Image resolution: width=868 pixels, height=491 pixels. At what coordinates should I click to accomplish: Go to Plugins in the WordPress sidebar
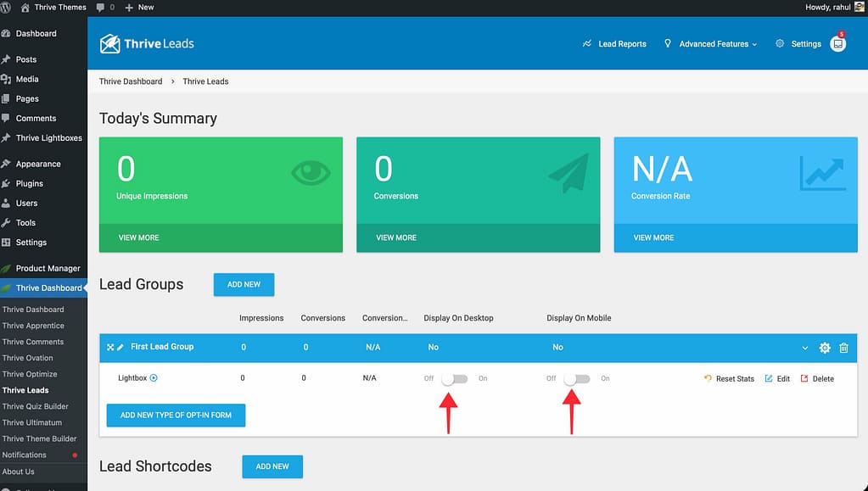29,183
